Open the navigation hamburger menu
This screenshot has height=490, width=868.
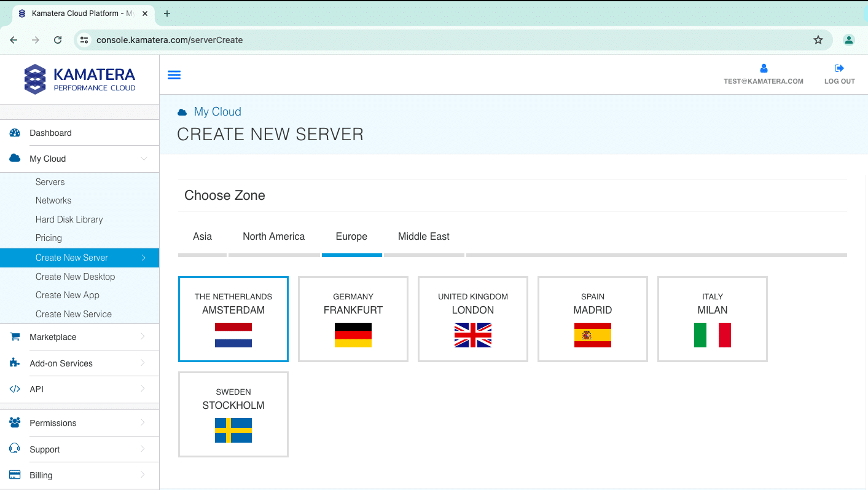click(174, 74)
